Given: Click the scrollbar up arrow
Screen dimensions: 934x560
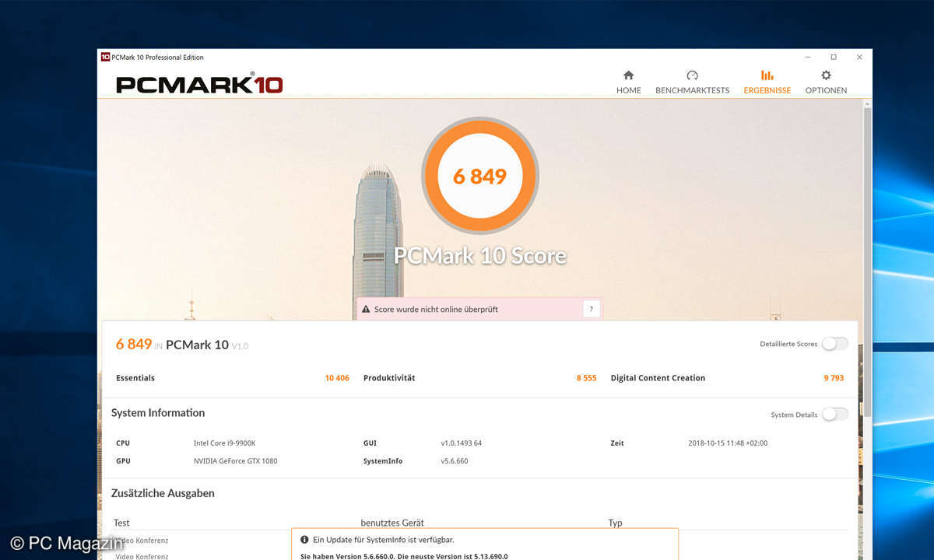Looking at the screenshot, I should pos(867,103).
